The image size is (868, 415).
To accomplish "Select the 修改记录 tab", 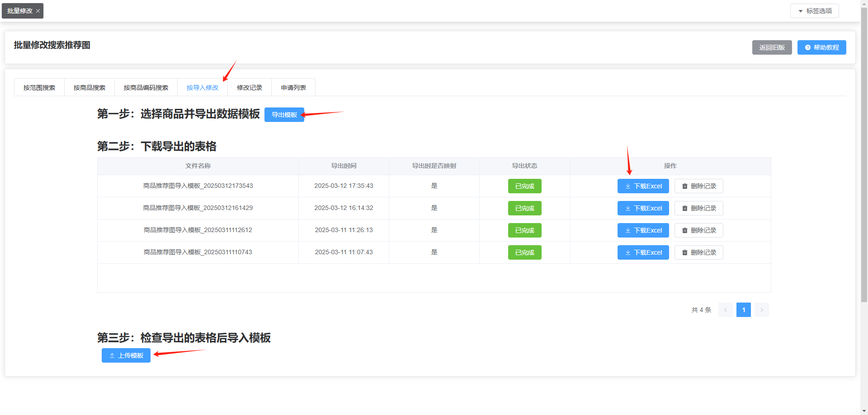I will click(x=250, y=88).
